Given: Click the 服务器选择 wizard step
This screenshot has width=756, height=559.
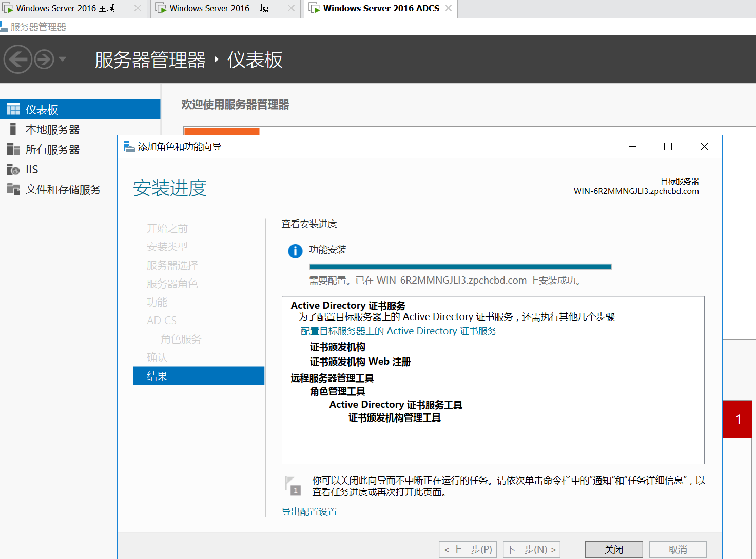Looking at the screenshot, I should (172, 265).
